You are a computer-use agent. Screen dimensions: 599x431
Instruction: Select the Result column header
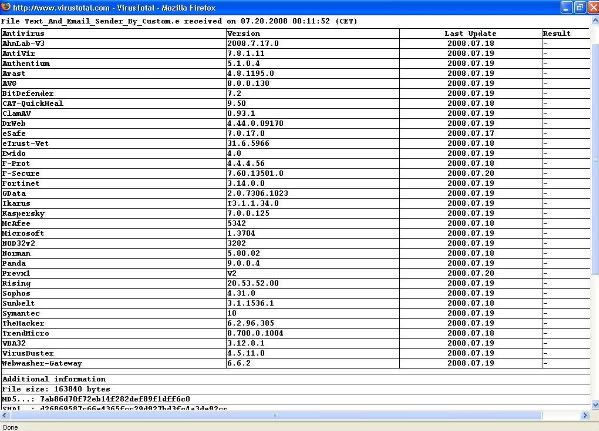click(x=557, y=34)
